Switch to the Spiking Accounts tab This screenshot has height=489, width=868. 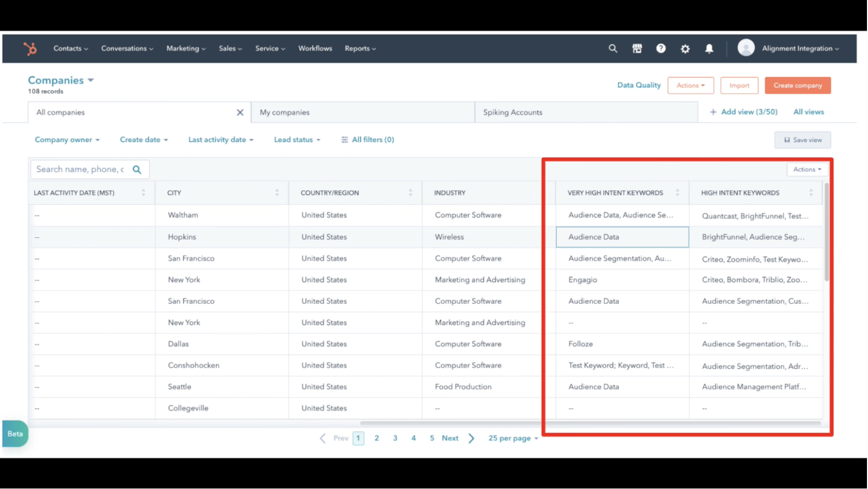click(586, 113)
